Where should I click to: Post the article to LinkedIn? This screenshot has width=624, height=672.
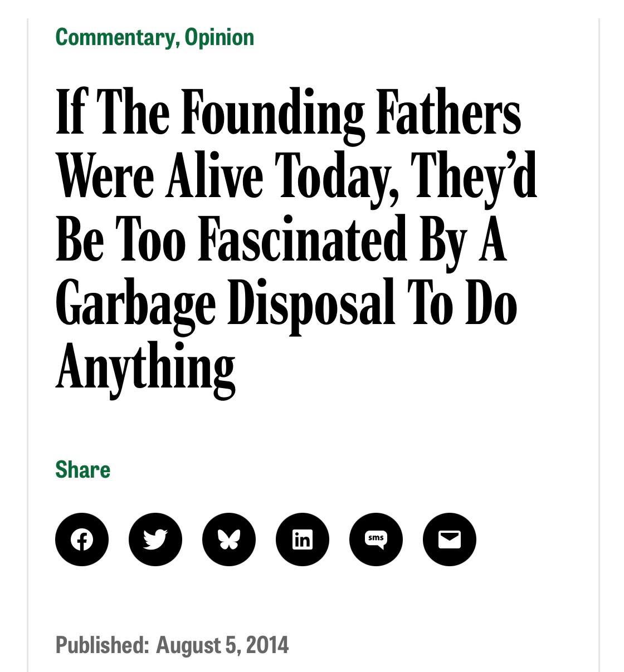point(303,539)
